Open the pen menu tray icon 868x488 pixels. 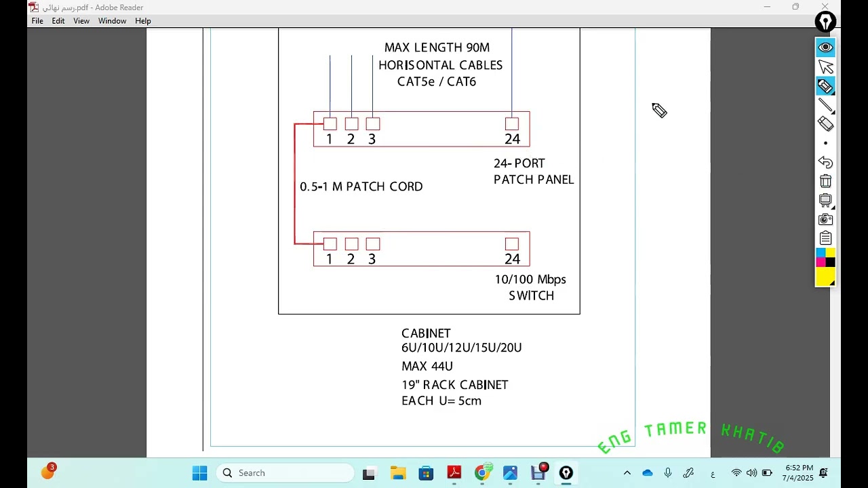point(689,473)
